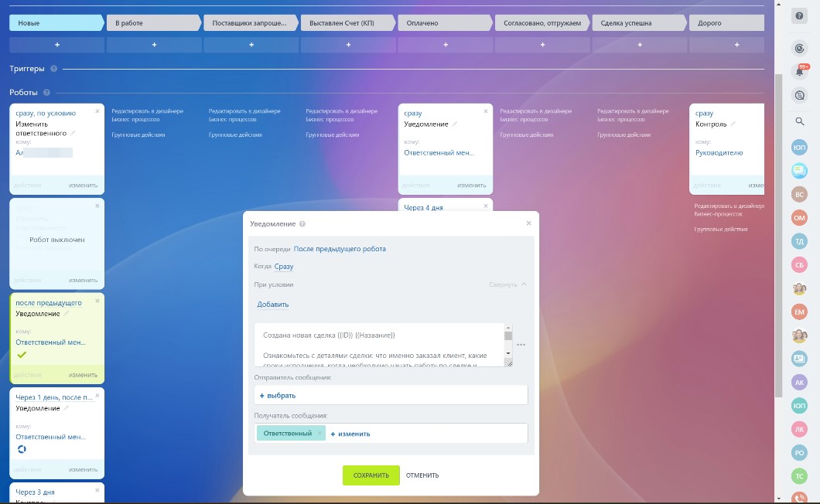Click Добавить to add a condition

click(273, 305)
